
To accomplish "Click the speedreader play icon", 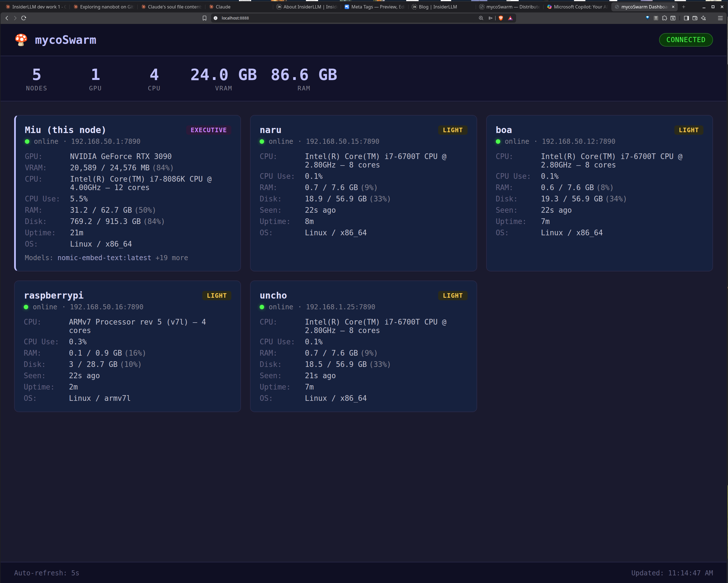I will point(490,18).
